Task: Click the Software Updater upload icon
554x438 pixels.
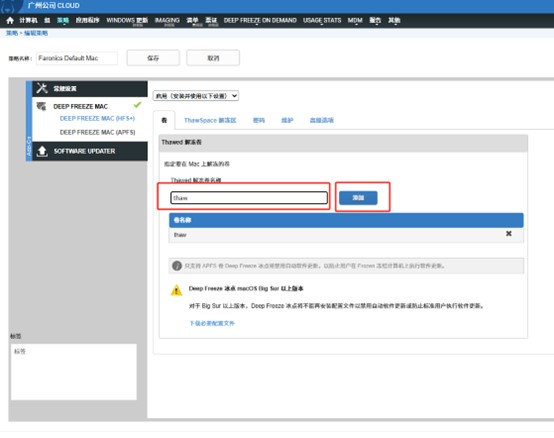Action: pyautogui.click(x=42, y=151)
